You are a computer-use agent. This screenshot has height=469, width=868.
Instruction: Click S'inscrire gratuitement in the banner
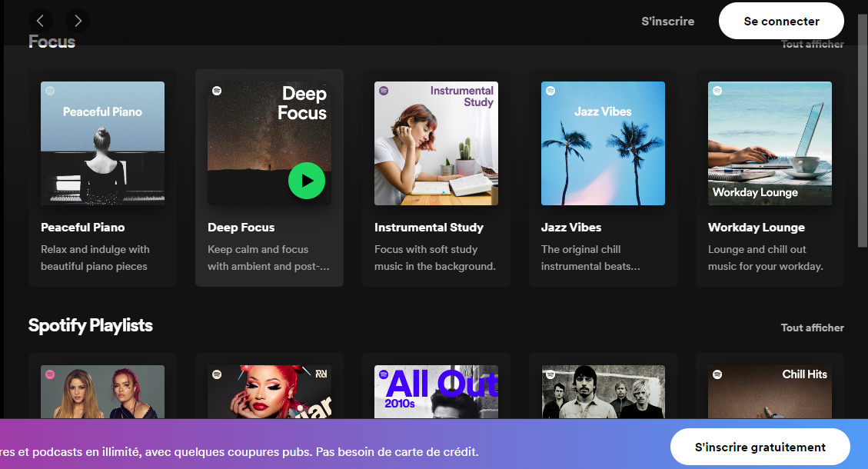[x=760, y=447]
